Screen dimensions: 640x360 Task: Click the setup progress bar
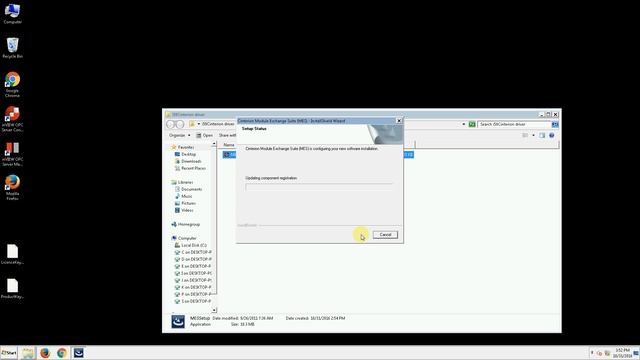[319, 187]
